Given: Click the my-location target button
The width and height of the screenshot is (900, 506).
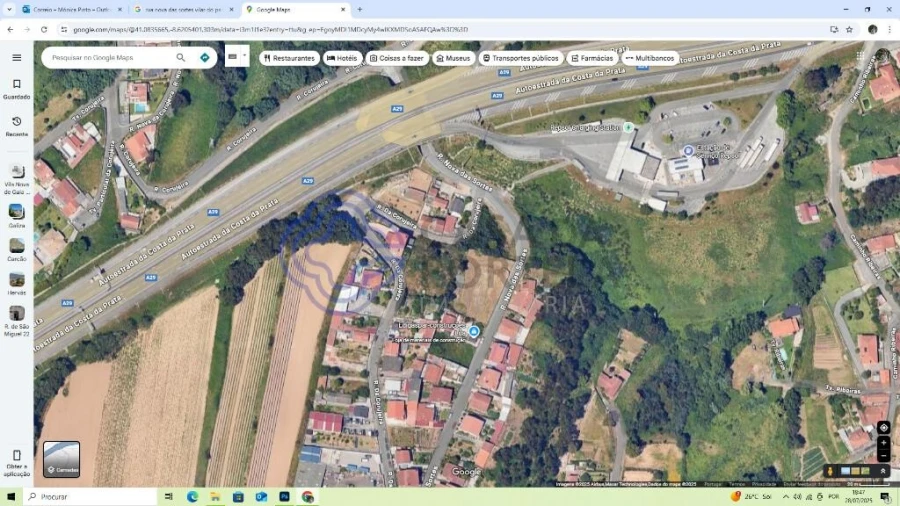Looking at the screenshot, I should click(883, 427).
